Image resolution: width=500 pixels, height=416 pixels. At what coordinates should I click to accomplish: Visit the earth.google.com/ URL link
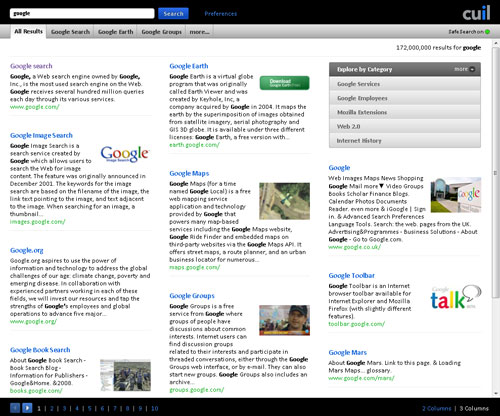pyautogui.click(x=194, y=145)
